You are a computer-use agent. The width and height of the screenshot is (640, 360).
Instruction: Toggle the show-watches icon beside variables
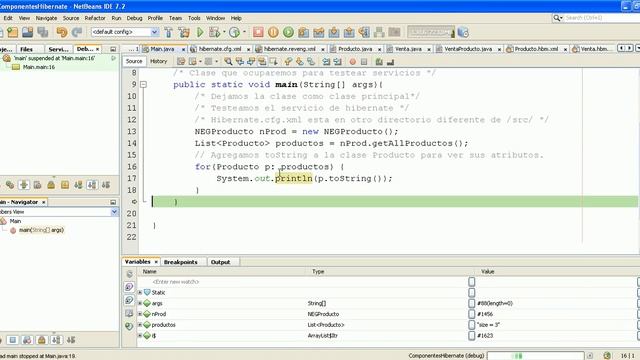129,287
